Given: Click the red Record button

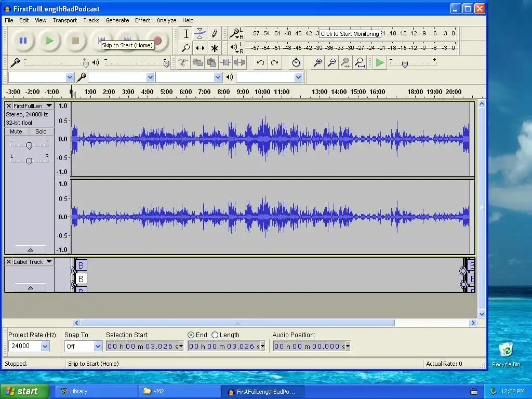Looking at the screenshot, I should pos(157,40).
